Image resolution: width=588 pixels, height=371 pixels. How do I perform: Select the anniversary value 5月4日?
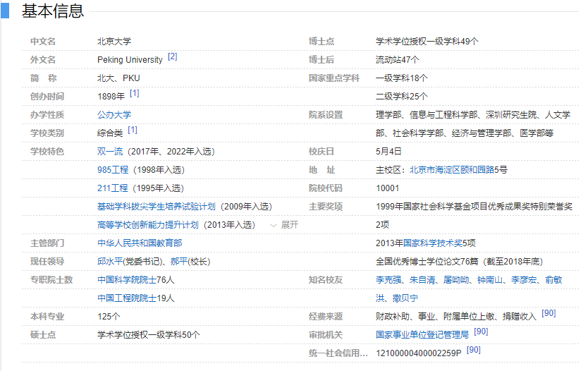click(388, 152)
